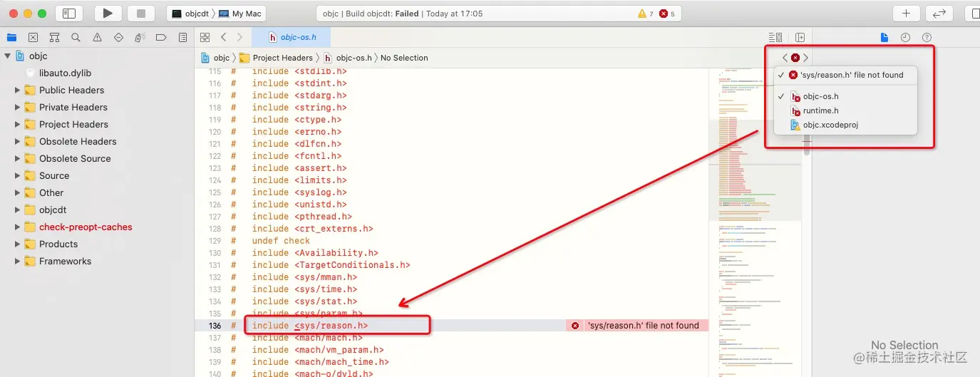
Task: Expand the objcdt group
Action: click(x=17, y=210)
